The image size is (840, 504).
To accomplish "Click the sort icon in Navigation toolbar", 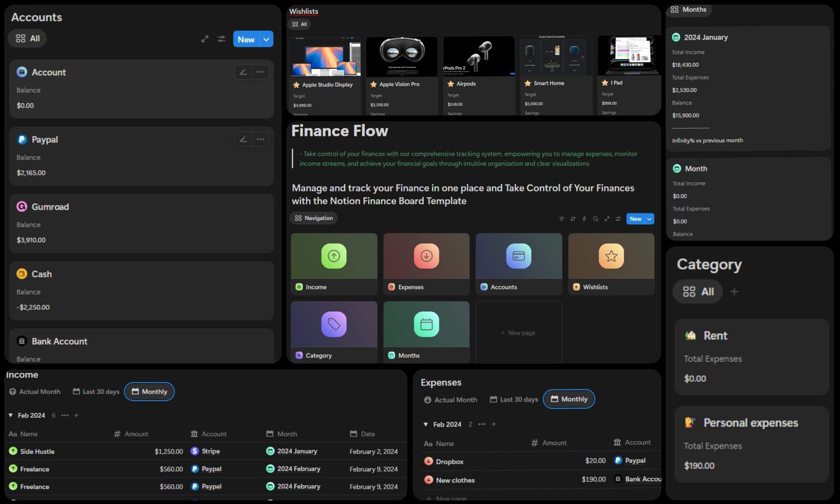I will click(573, 219).
